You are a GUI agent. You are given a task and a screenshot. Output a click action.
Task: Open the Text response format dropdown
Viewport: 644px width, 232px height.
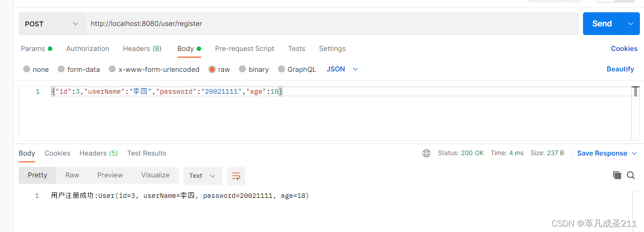[203, 176]
